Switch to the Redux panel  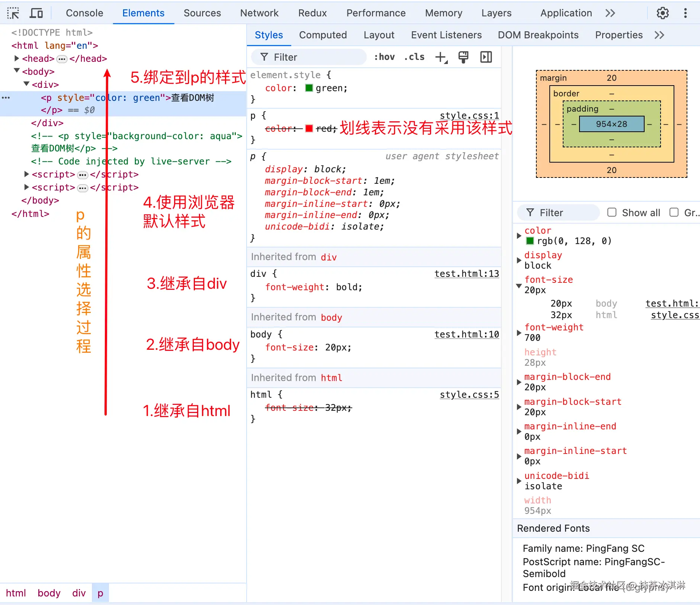[312, 13]
